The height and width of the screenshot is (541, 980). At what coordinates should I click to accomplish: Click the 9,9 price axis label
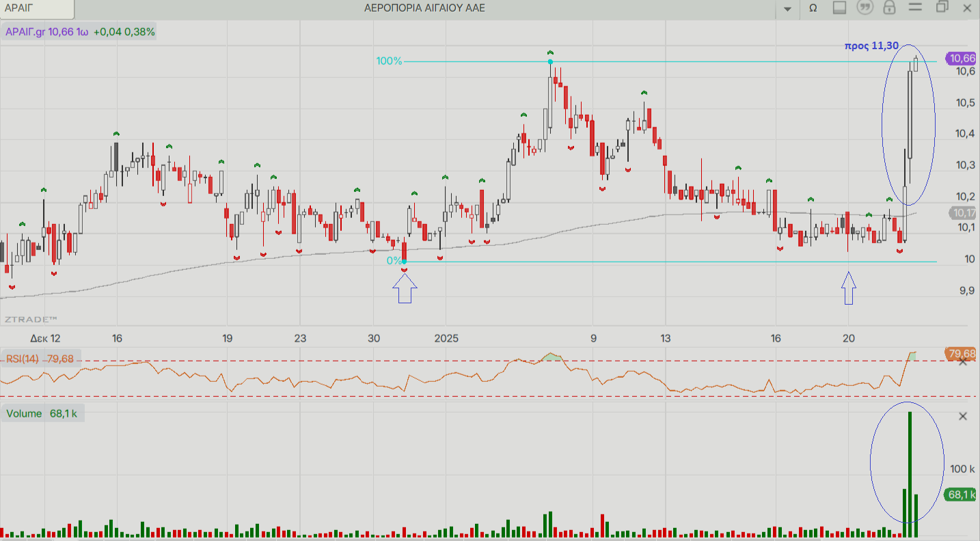click(x=968, y=290)
